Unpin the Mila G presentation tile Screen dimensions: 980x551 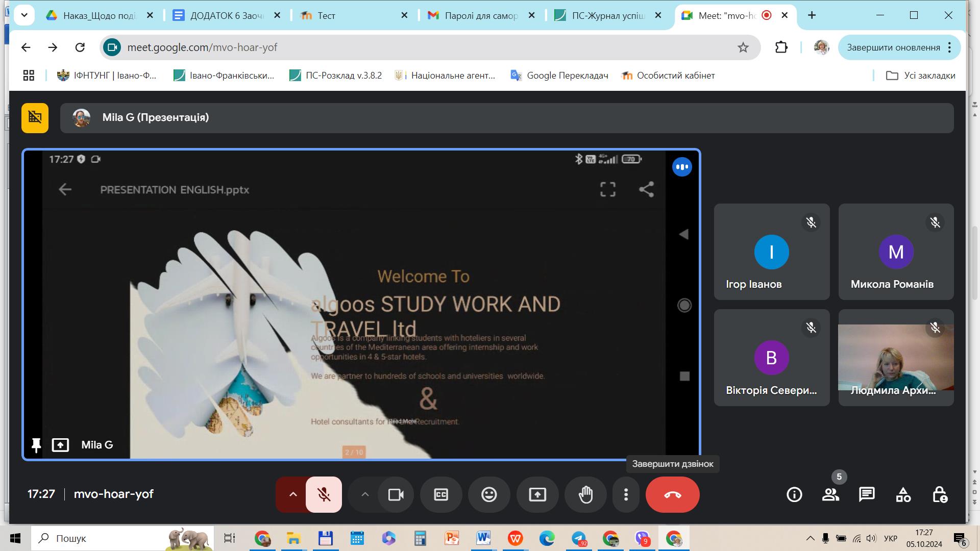point(36,445)
